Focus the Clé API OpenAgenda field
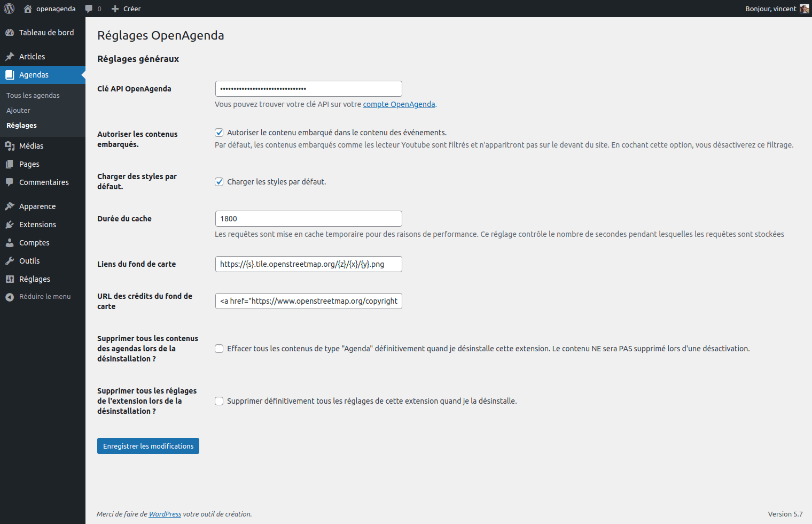Image resolution: width=812 pixels, height=524 pixels. click(309, 89)
